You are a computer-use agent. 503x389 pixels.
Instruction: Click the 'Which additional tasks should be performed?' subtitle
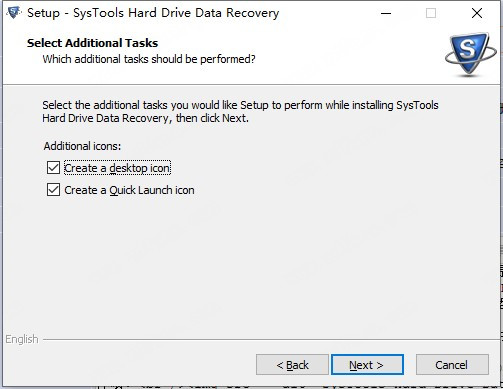(149, 59)
